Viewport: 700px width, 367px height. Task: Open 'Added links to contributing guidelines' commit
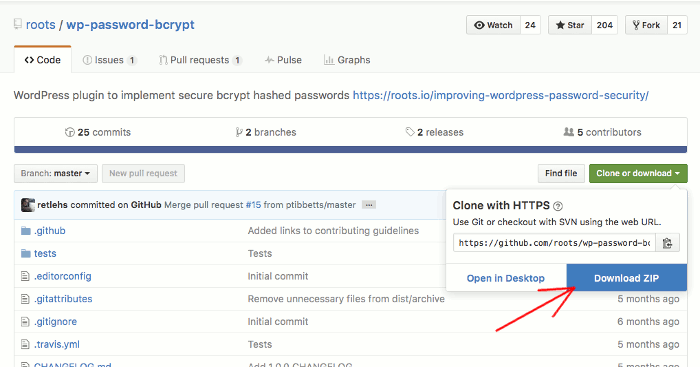pyautogui.click(x=333, y=230)
